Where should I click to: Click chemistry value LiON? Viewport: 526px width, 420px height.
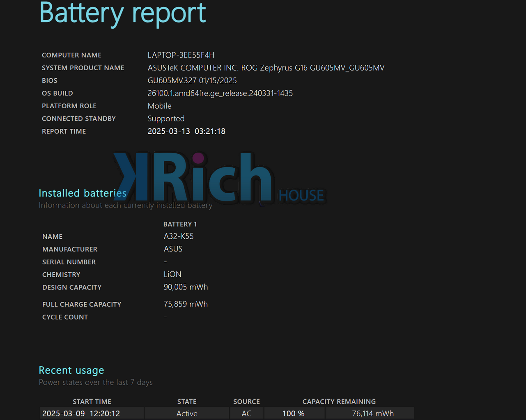pyautogui.click(x=172, y=274)
